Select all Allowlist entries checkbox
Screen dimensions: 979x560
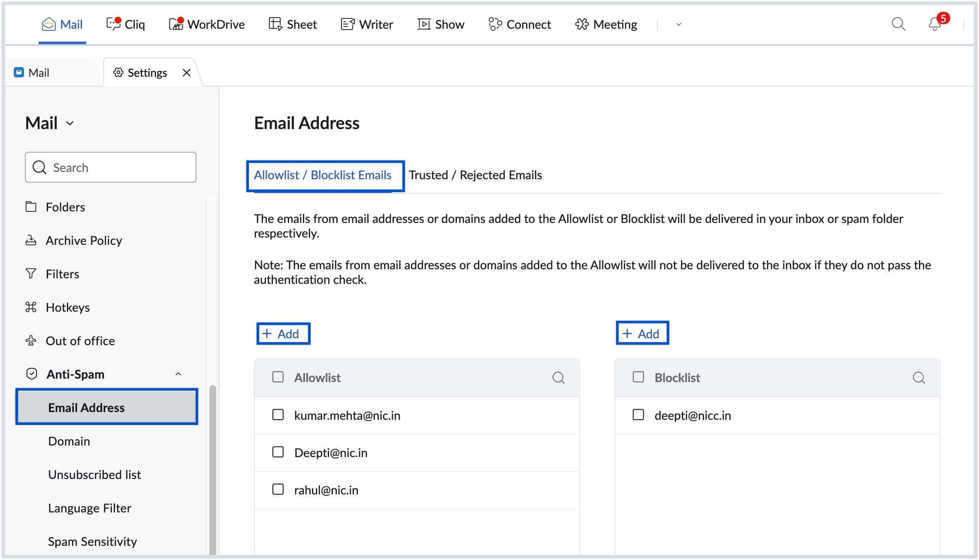[278, 377]
